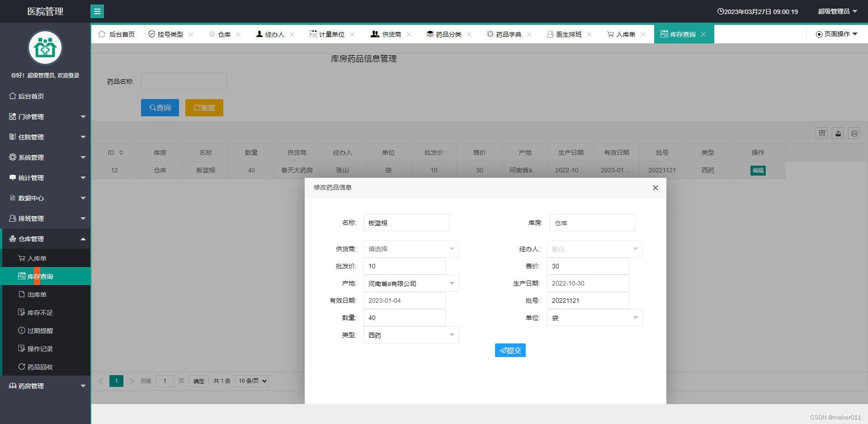Screen dimensions: 868x424
Task: Close the 药品字典 tab
Action: point(529,34)
